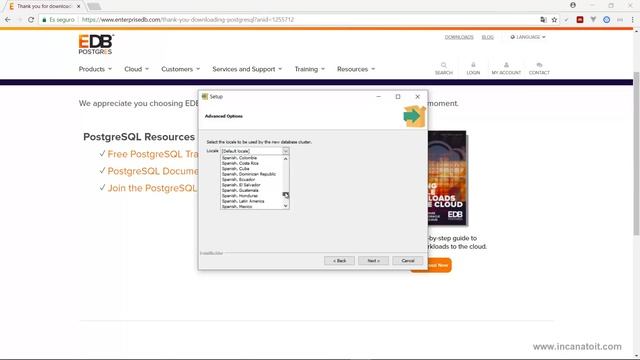Viewport: 640px width, 360px height.
Task: Click the funnel-shaped extension icon
Action: coord(593,20)
